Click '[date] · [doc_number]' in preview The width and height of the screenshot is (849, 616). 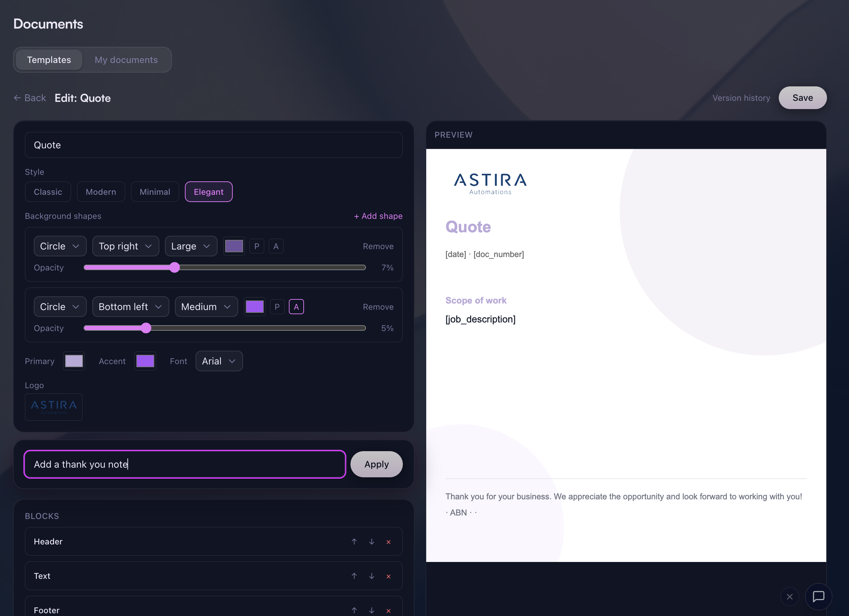coord(485,254)
